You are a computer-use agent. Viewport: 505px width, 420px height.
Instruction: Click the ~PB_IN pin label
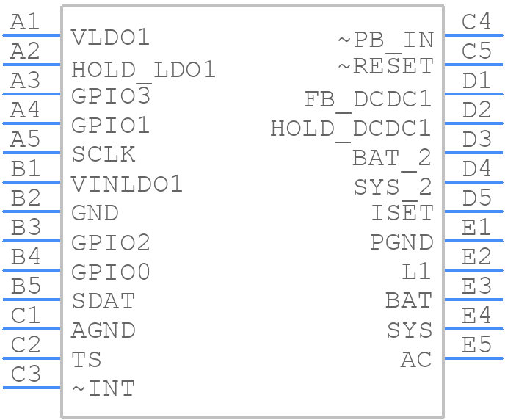tap(385, 40)
